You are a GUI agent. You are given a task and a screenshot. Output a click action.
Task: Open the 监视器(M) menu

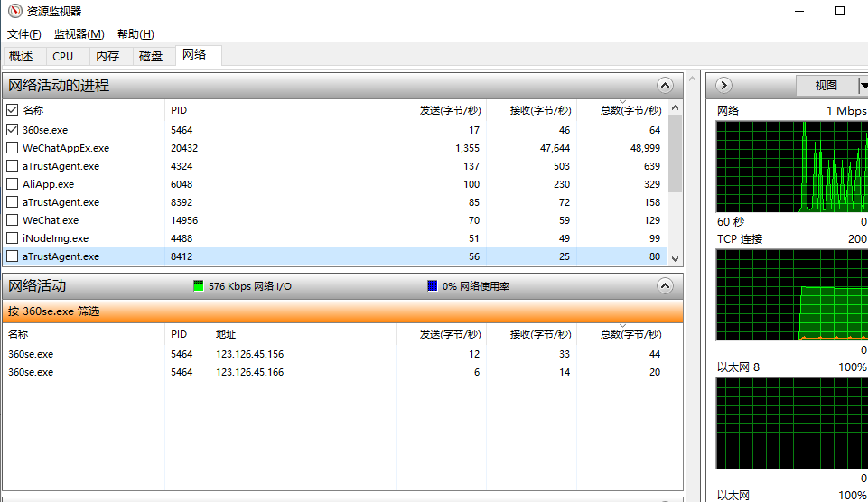(x=79, y=33)
